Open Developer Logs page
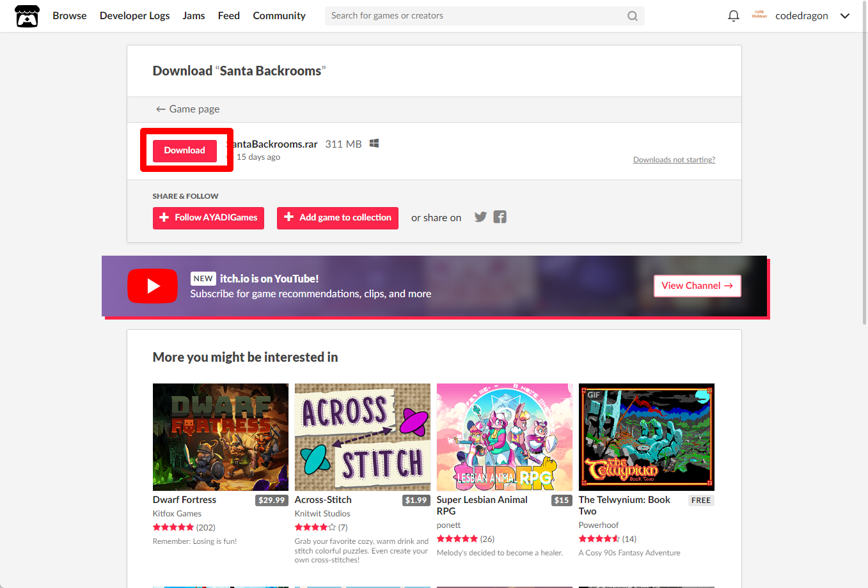Screen dimensions: 868x588 point(135,16)
